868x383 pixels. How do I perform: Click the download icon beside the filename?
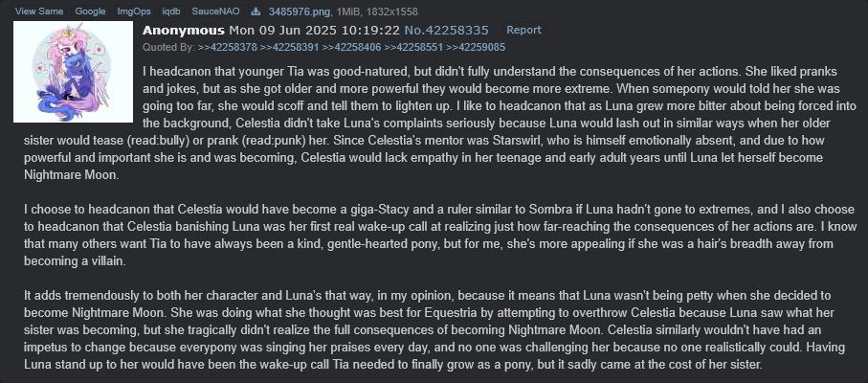click(256, 11)
